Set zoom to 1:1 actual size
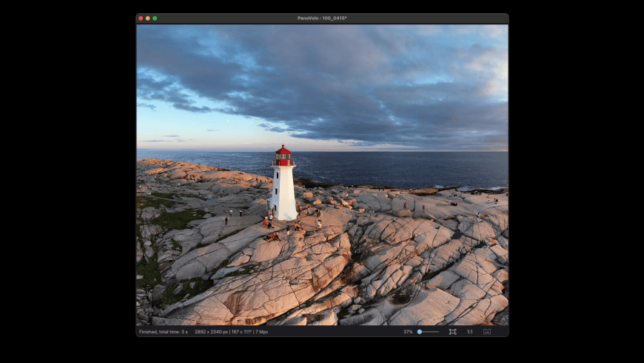Screen dimensions: 644x363 coord(470,332)
